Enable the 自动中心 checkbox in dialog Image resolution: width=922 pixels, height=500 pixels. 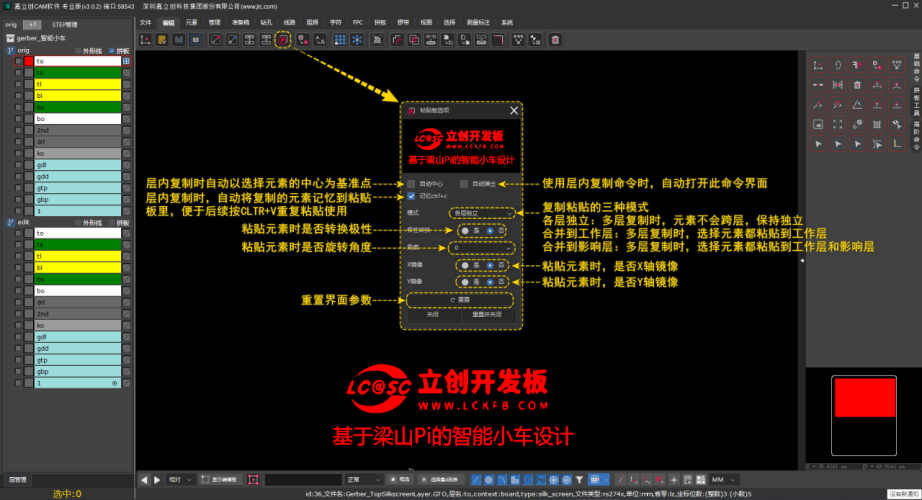[411, 184]
